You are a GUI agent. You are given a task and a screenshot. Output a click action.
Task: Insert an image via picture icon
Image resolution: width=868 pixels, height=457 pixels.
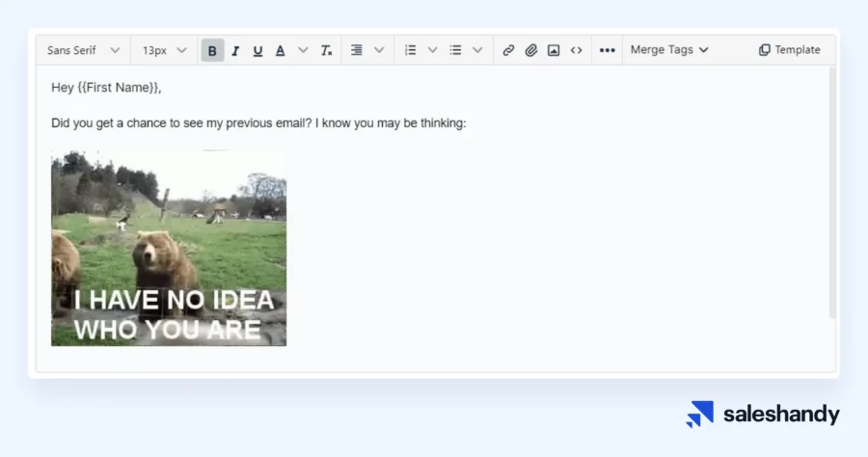tap(554, 50)
